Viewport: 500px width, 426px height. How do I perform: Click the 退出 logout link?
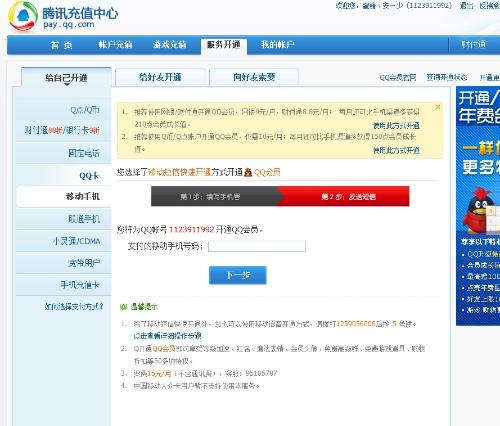(x=467, y=6)
